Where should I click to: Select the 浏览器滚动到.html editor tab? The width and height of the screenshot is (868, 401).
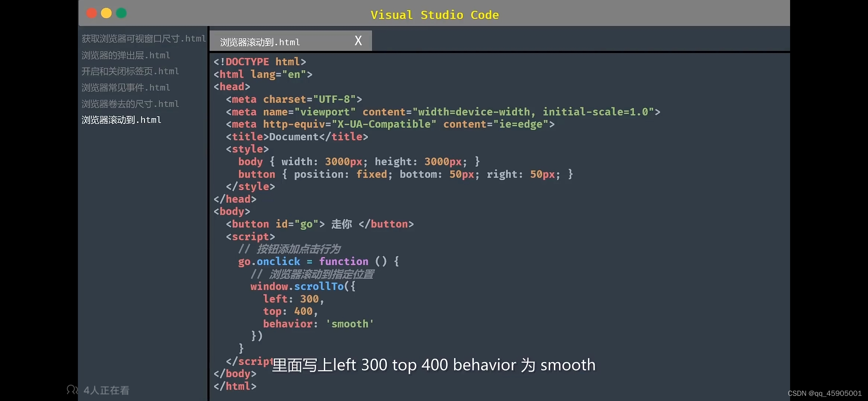260,42
